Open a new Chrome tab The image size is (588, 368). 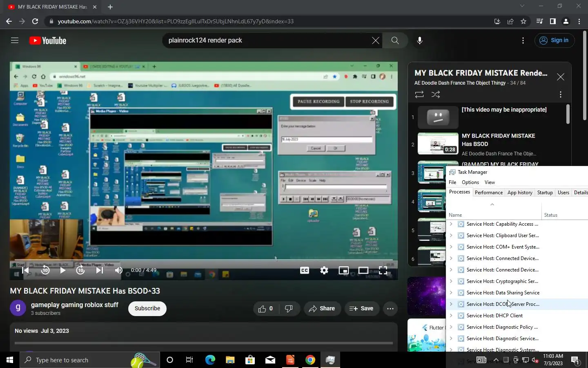(x=110, y=7)
